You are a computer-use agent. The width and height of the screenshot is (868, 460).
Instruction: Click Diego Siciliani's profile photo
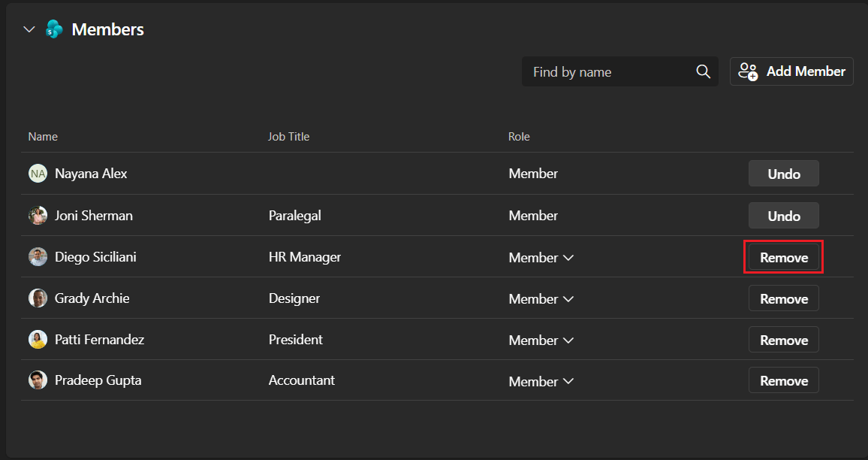pyautogui.click(x=38, y=257)
